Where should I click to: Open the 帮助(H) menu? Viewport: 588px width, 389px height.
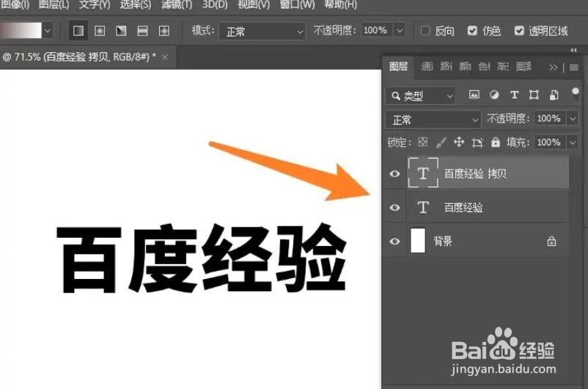[340, 4]
